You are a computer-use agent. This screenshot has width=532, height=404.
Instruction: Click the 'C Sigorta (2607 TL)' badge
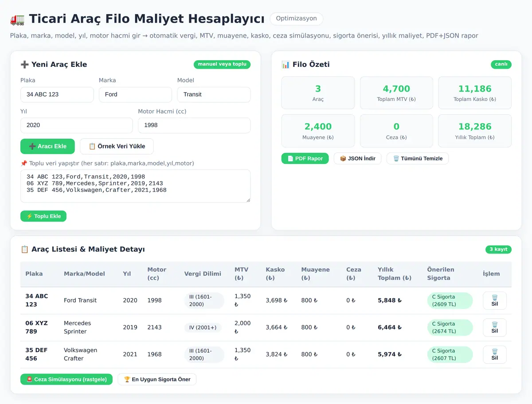pyautogui.click(x=450, y=355)
